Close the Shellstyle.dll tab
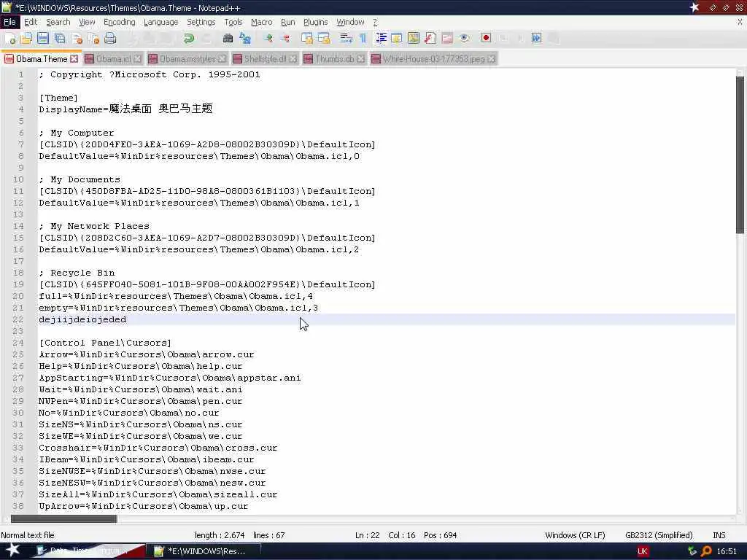This screenshot has width=747, height=560. [293, 58]
